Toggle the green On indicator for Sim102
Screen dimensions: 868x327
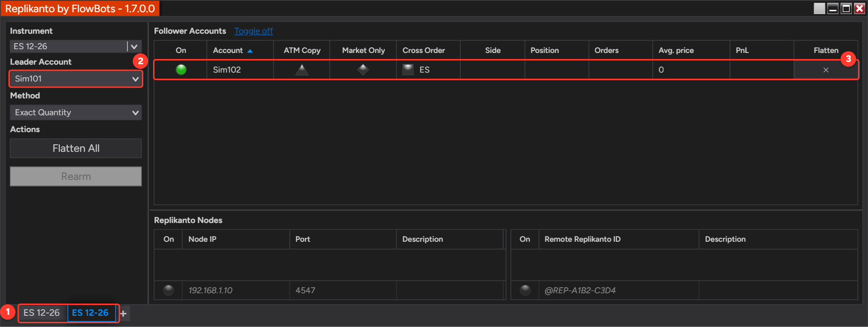click(181, 70)
